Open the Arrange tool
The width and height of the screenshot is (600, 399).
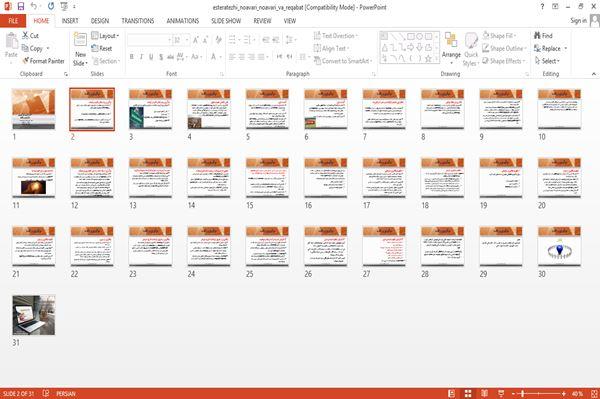pyautogui.click(x=451, y=47)
